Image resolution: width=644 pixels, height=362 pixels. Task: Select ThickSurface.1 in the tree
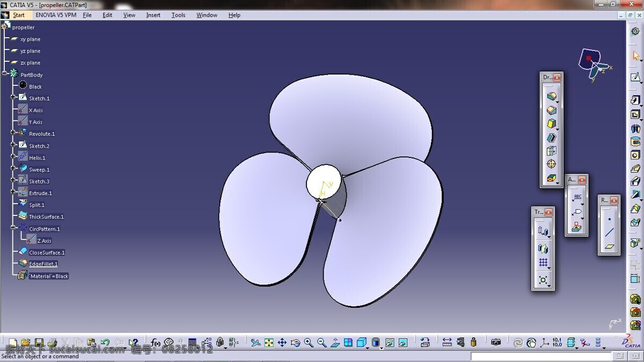[x=46, y=217]
